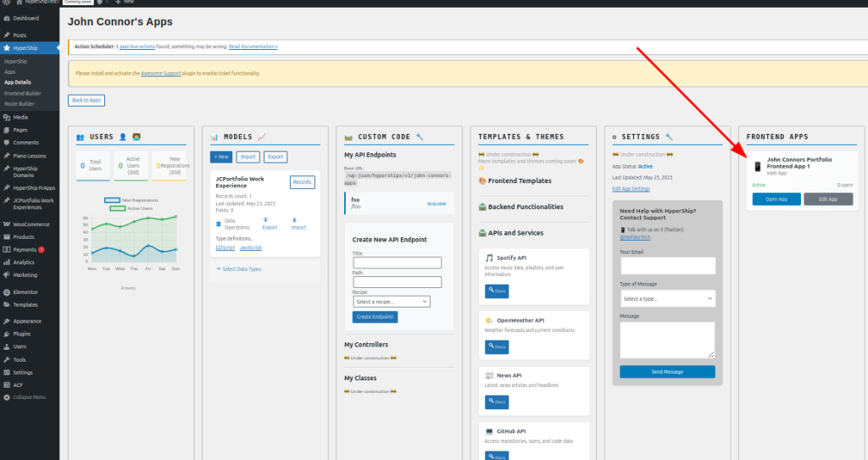Open Docs for News API
Screen dimensions: 868x460
(x=497, y=402)
